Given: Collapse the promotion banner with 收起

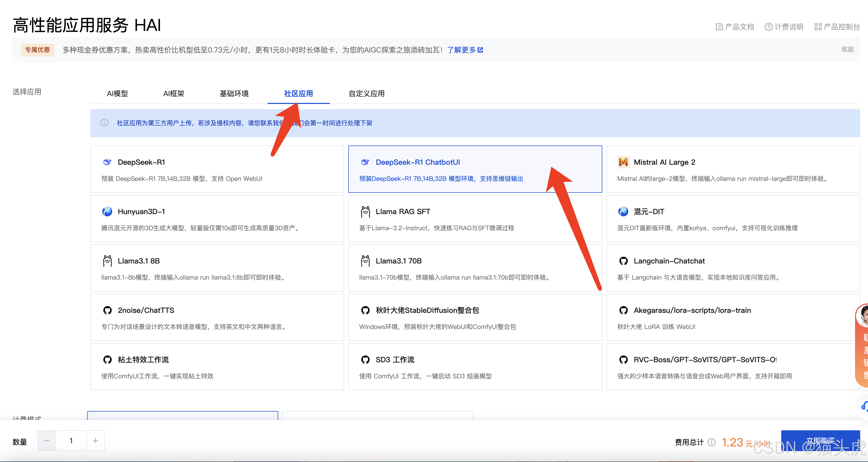Looking at the screenshot, I should (847, 50).
